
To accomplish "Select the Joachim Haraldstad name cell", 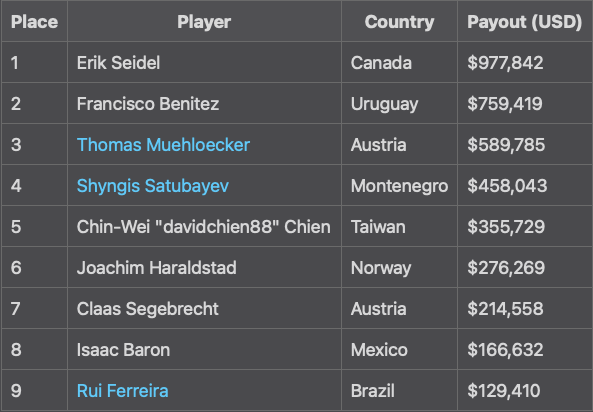I will point(204,267).
